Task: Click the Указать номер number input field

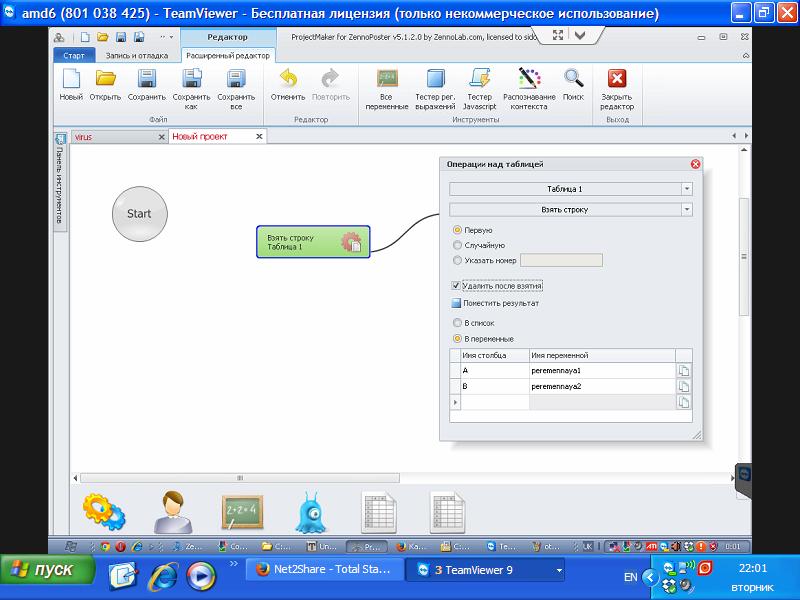Action: coord(561,260)
